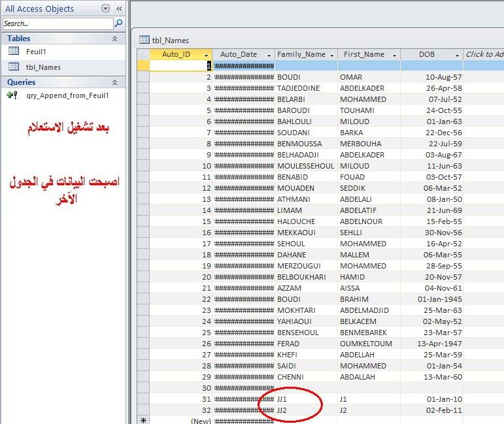Screen dimensions: 504x424
Task: Click the YAHIAOUI family name cell
Action: click(306, 321)
